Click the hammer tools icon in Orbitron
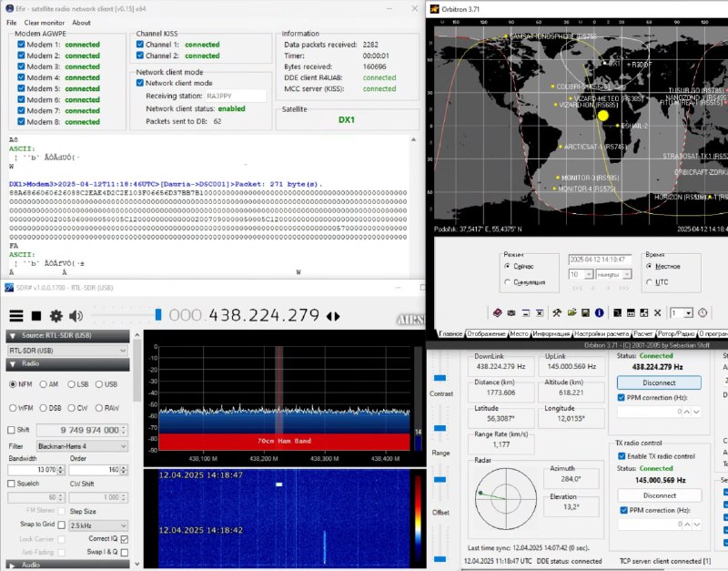The width and height of the screenshot is (728, 571). pos(556,312)
